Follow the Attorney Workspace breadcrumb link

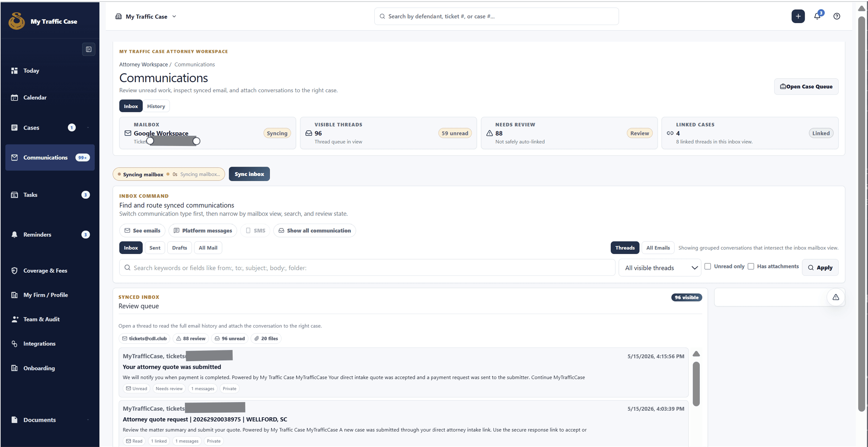(x=144, y=64)
